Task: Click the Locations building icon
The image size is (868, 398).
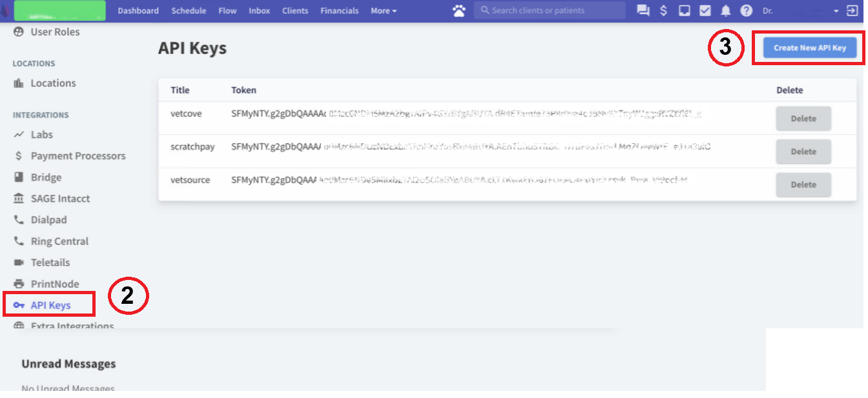Action: click(18, 83)
